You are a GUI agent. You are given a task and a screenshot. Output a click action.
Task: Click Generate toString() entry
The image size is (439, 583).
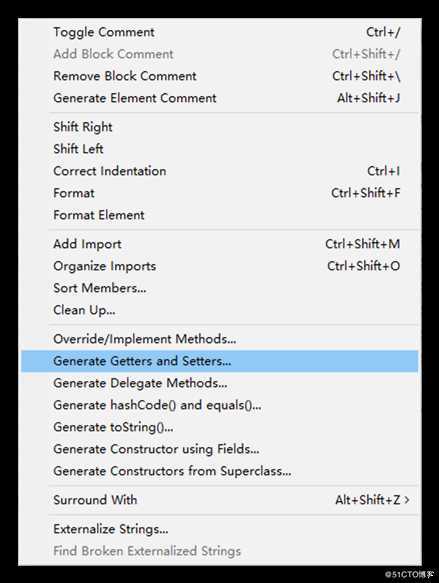[219, 427]
